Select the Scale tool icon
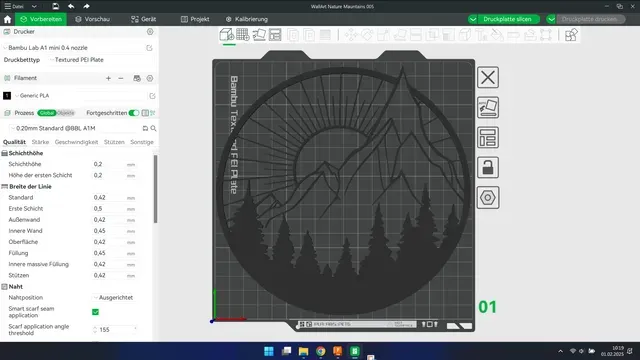Image resolution: width=640 pixels, height=360 pixels. [x=383, y=35]
